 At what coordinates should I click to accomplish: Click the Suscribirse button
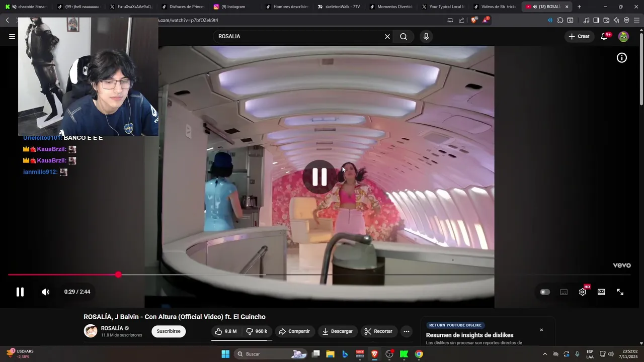point(169,331)
